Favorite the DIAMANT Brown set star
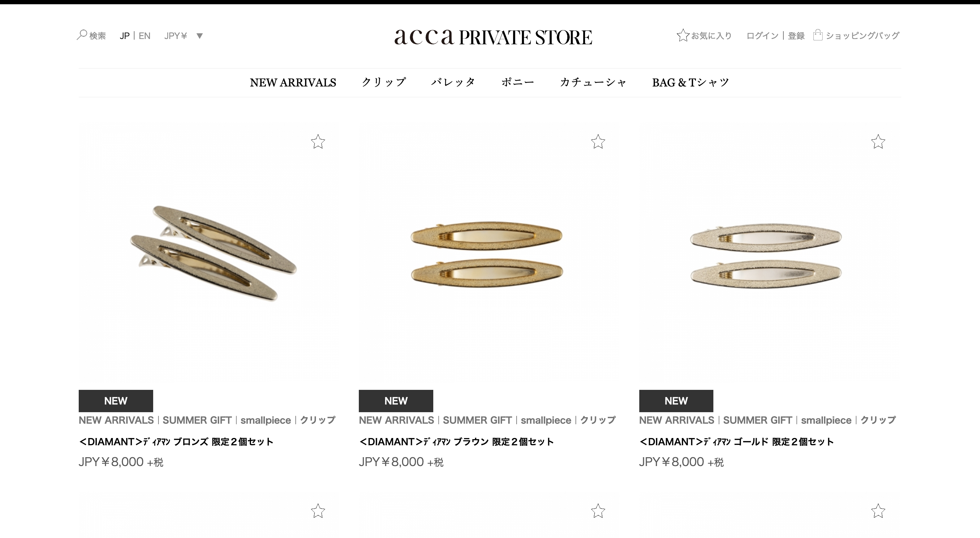Screen dimensions: 980x538 [x=598, y=142]
